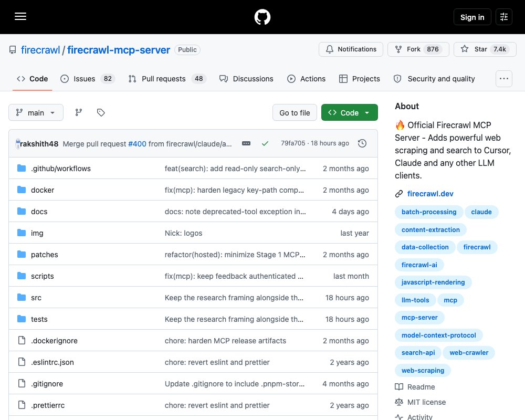Open the scripts folder
The image size is (525, 420).
tap(42, 276)
